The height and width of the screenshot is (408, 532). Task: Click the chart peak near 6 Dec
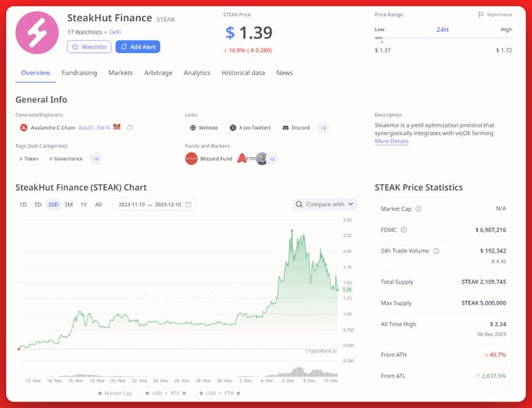[x=292, y=231]
